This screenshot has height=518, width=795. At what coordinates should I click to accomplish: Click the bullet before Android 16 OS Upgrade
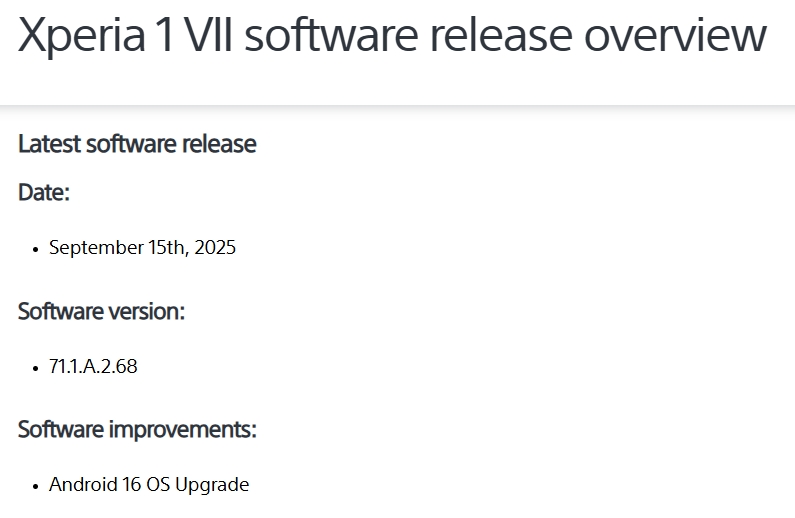[x=35, y=486]
